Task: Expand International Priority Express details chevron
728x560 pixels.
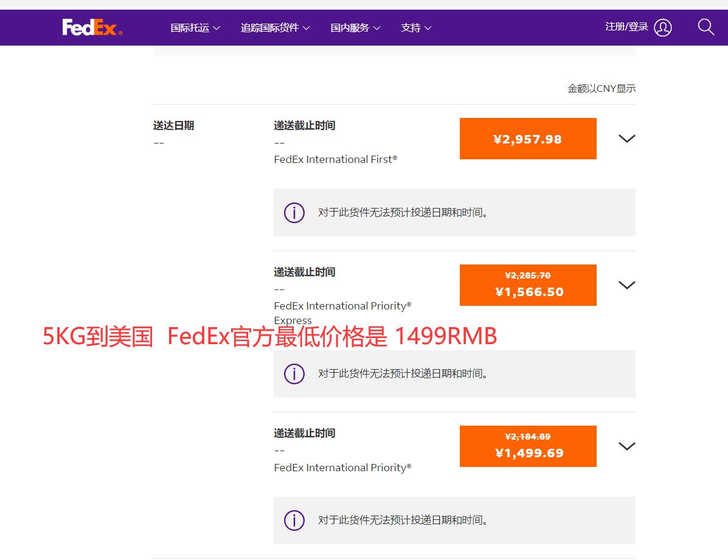Action: (x=626, y=285)
